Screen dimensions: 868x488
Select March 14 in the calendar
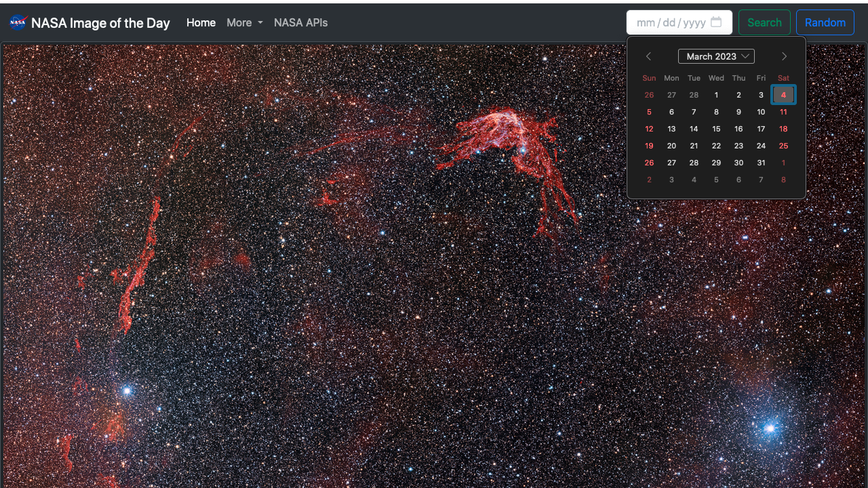(x=694, y=129)
